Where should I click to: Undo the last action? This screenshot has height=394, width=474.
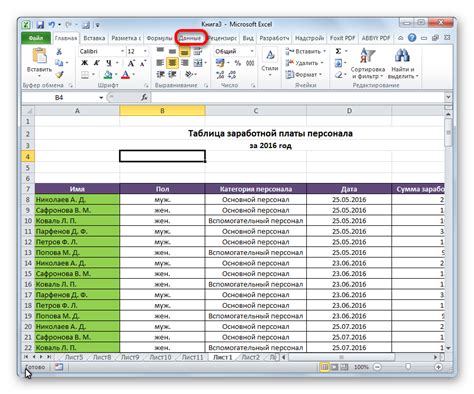click(x=52, y=25)
